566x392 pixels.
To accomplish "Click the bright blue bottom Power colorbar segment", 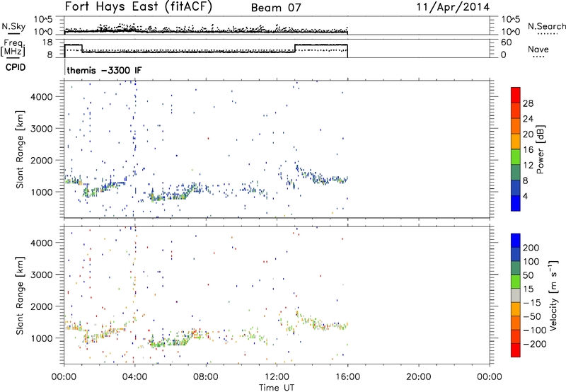I will click(x=516, y=203).
